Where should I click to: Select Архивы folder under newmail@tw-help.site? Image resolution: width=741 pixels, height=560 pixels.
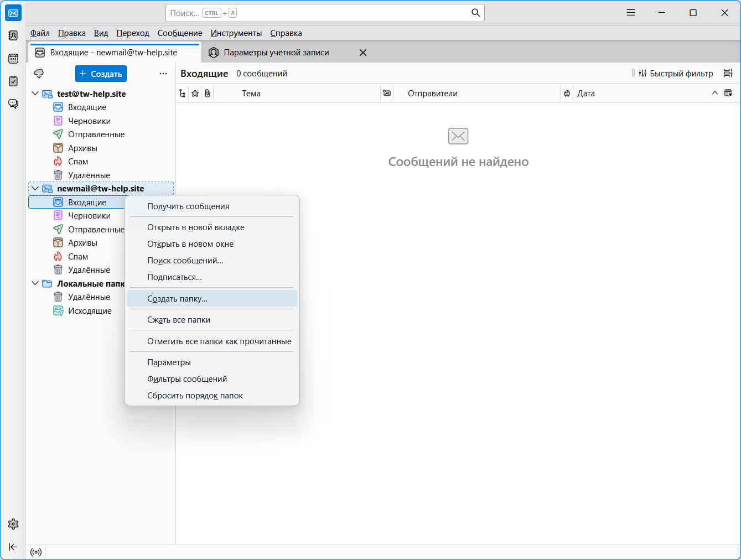pyautogui.click(x=77, y=243)
